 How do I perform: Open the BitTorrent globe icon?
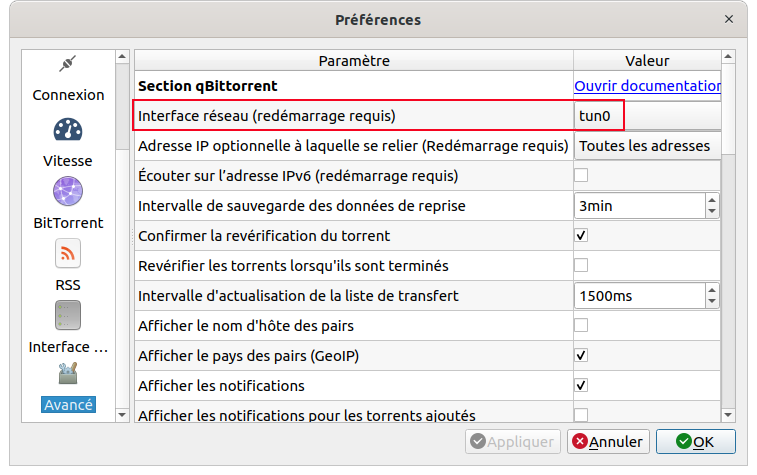click(68, 191)
